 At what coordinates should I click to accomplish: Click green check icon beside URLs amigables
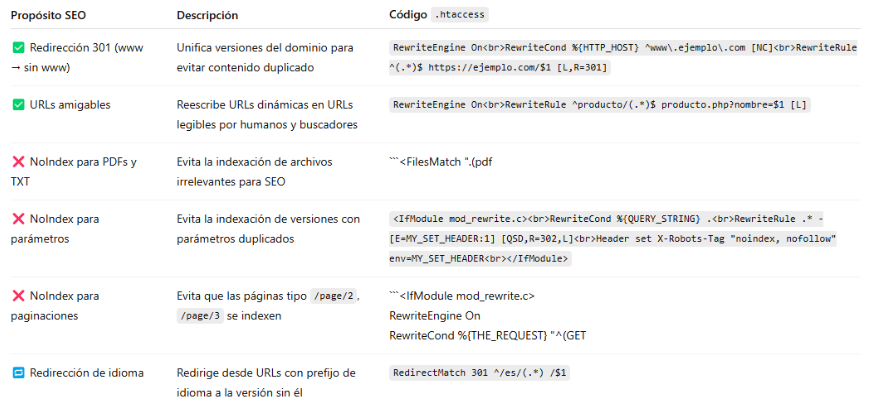(x=18, y=104)
